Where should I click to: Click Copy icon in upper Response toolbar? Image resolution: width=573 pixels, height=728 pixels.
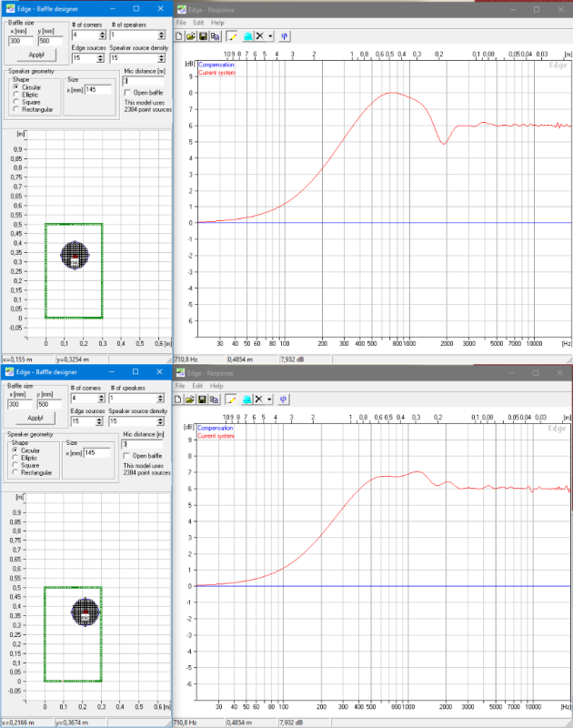pos(215,36)
